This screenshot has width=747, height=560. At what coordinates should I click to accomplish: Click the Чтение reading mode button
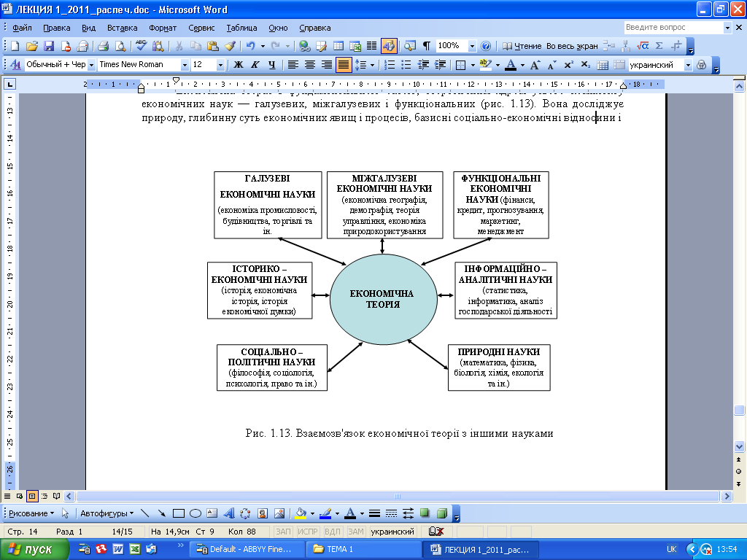(522, 46)
